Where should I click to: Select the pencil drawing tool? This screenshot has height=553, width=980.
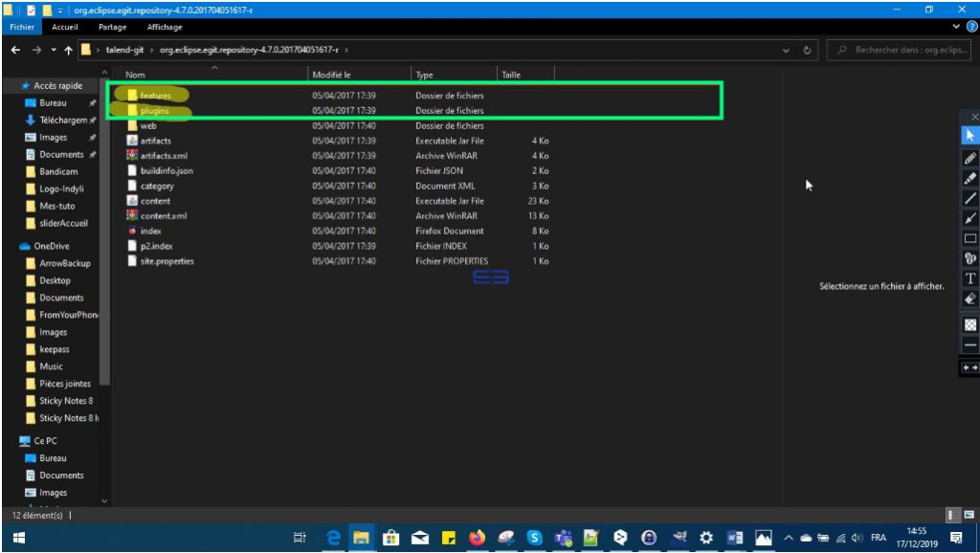tap(970, 158)
